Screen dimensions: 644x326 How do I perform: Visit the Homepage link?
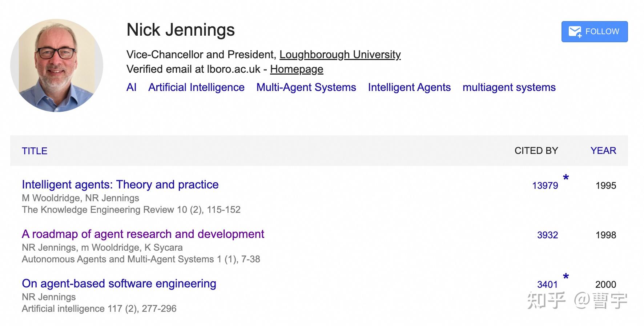(297, 69)
